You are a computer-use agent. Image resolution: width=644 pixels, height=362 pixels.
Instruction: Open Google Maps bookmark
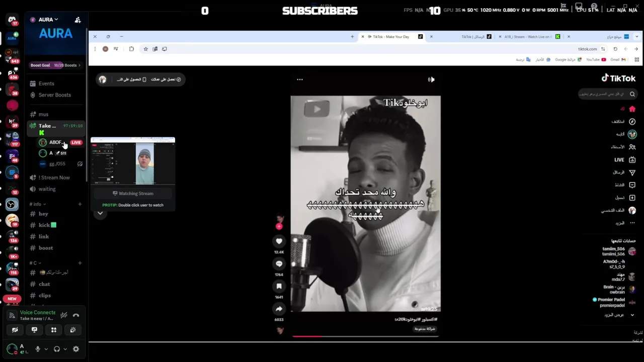[569, 59]
